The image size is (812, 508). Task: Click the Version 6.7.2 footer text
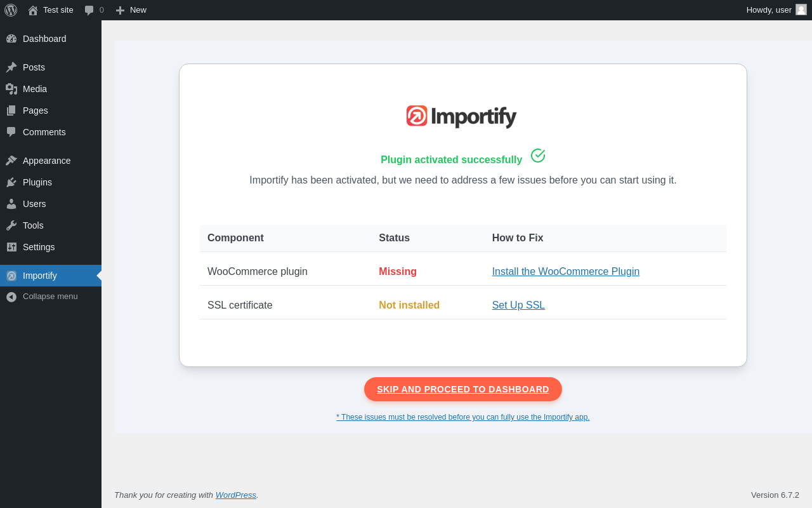point(775,495)
